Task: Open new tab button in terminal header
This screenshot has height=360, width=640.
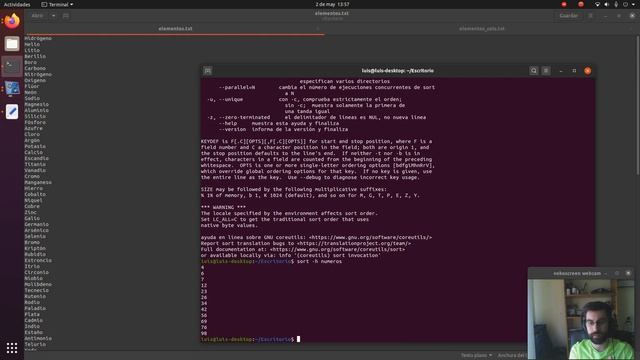Action: 208,71
